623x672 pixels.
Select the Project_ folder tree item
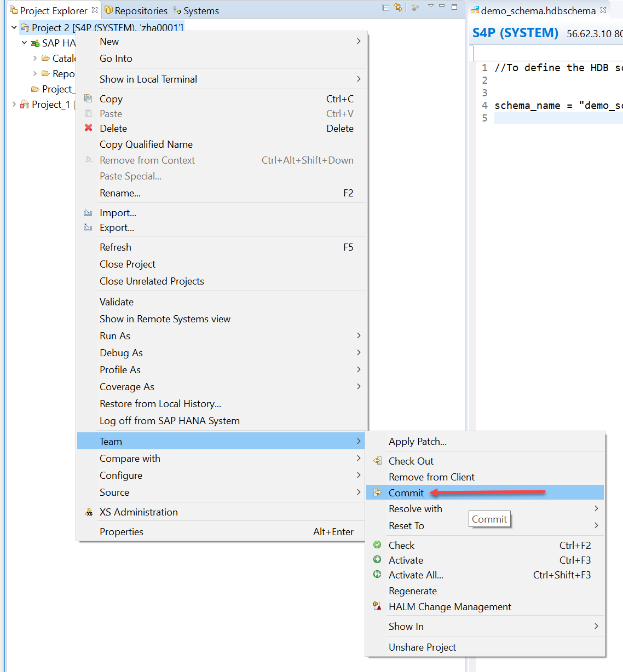pyautogui.click(x=53, y=89)
